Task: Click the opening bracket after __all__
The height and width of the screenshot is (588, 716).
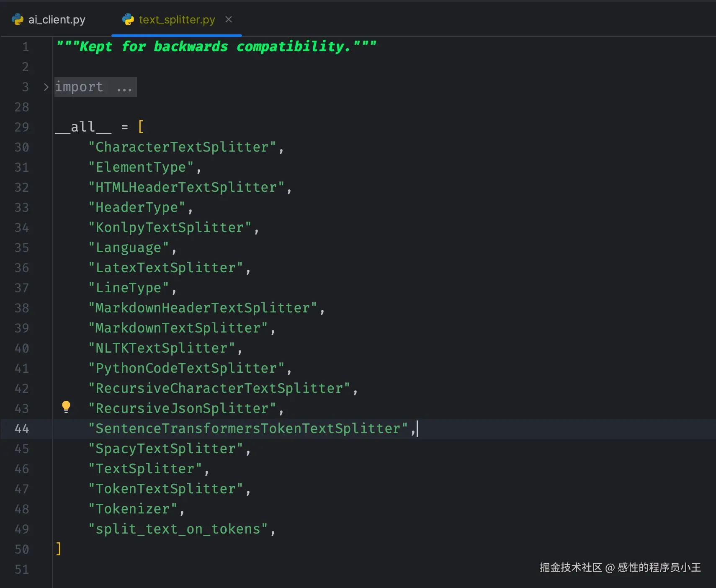Action: 141,127
